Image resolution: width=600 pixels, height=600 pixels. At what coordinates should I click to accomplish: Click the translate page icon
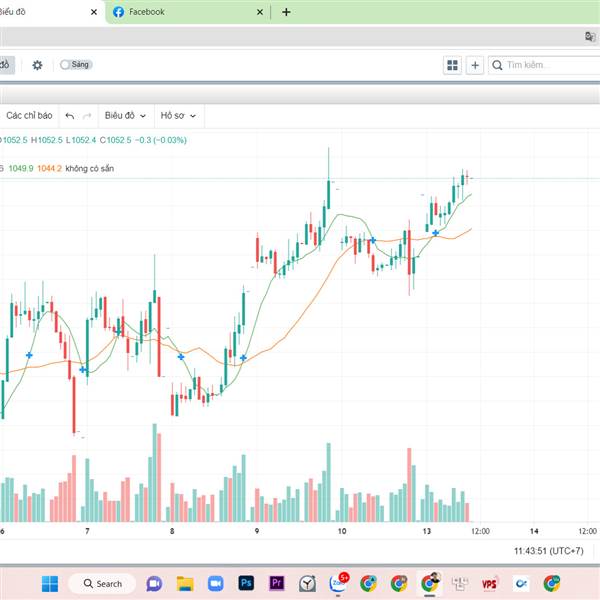click(590, 37)
